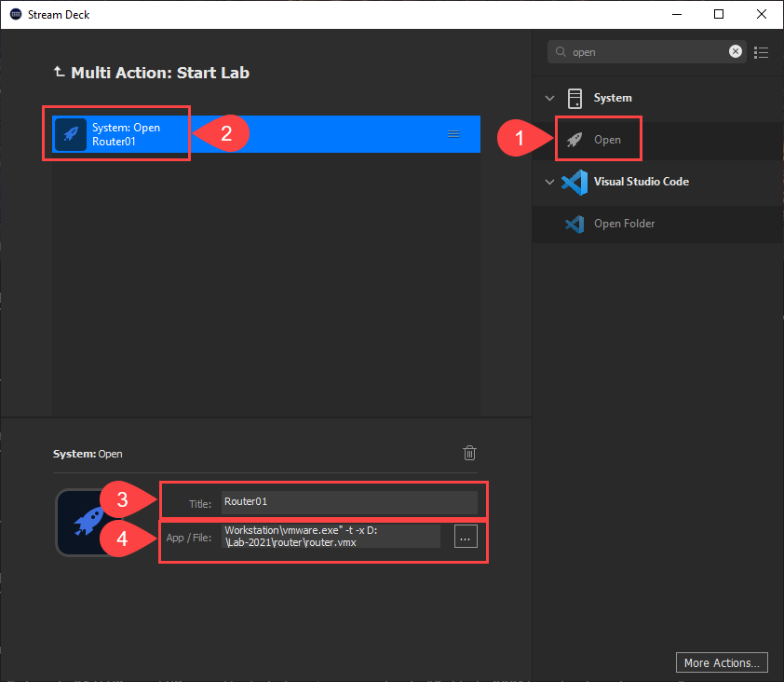
Task: Toggle the action list view icon
Action: (x=761, y=52)
